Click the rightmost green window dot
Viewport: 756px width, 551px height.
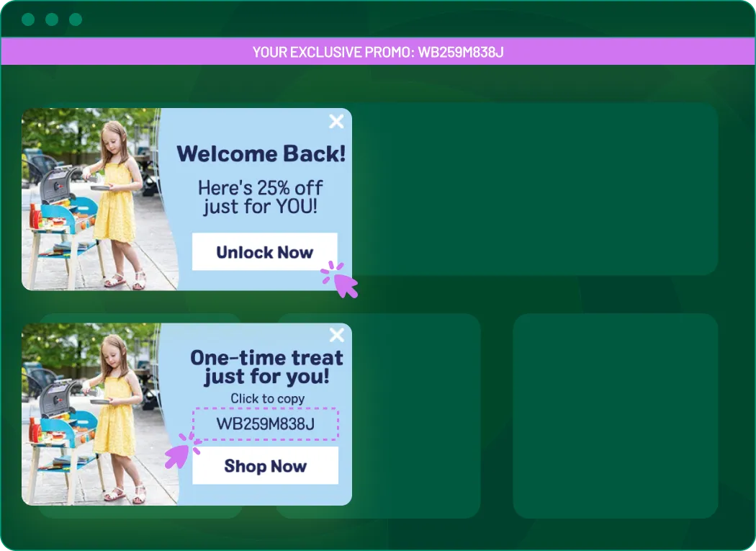[75, 19]
